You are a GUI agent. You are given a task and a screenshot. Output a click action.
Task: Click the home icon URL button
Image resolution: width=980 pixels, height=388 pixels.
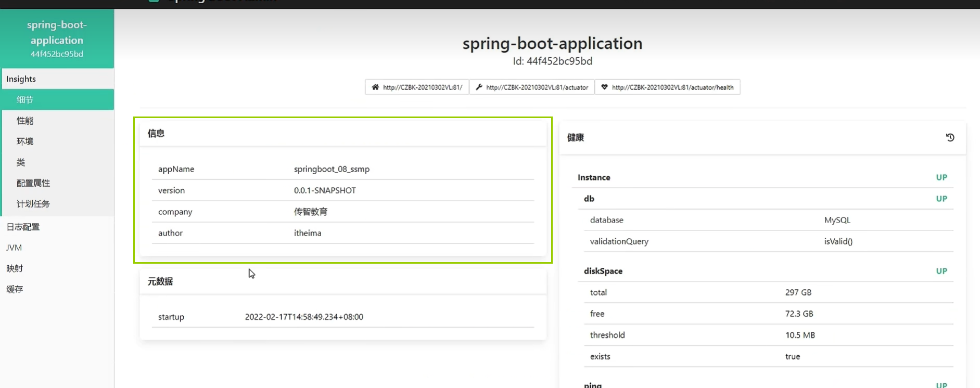[417, 87]
